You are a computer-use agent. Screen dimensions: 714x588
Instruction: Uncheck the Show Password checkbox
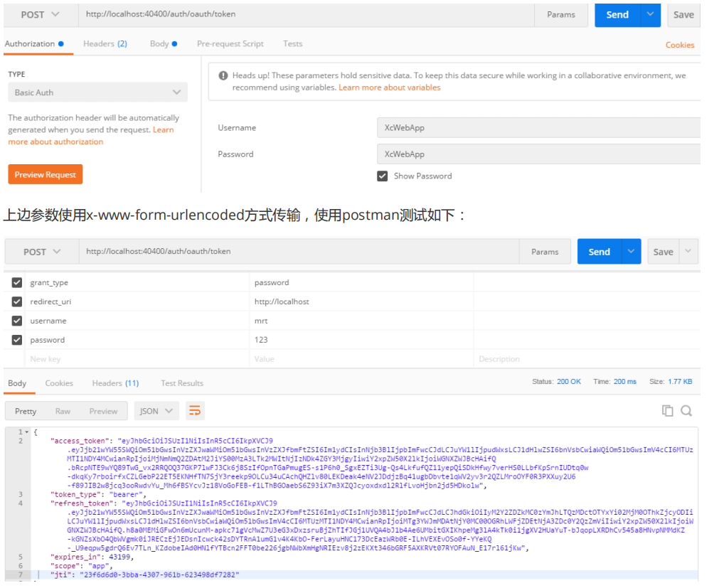(x=382, y=176)
